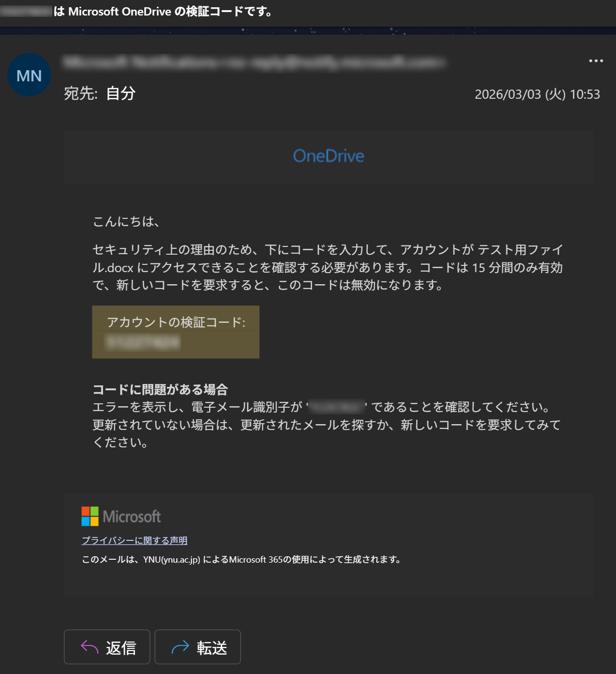Click the blurred email identifier in quotes
Viewport: 616px width, 674px height.
(336, 407)
